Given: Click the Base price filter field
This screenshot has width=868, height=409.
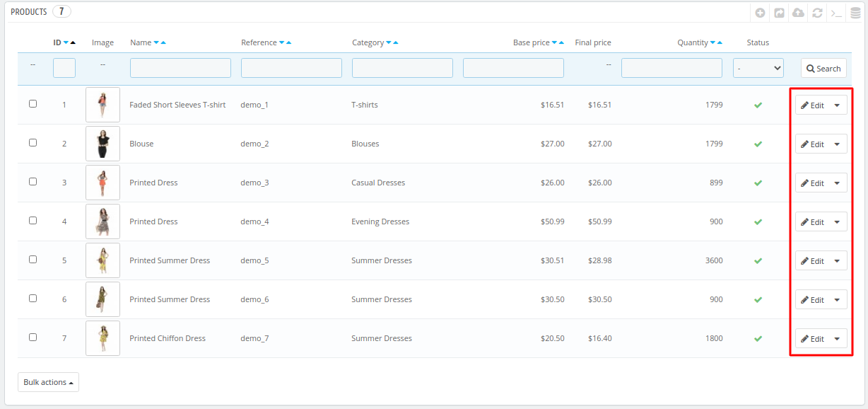Looking at the screenshot, I should pyautogui.click(x=513, y=68).
